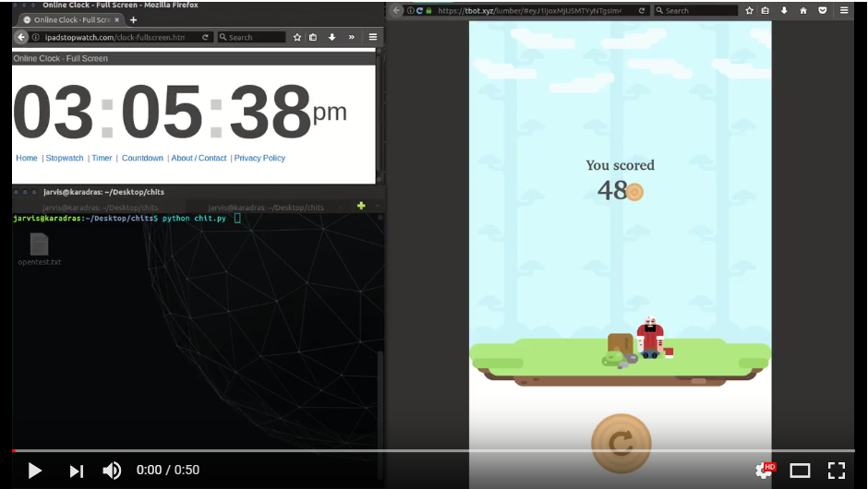Click the terminal command line prompt
The height and width of the screenshot is (489, 868).
click(x=127, y=219)
